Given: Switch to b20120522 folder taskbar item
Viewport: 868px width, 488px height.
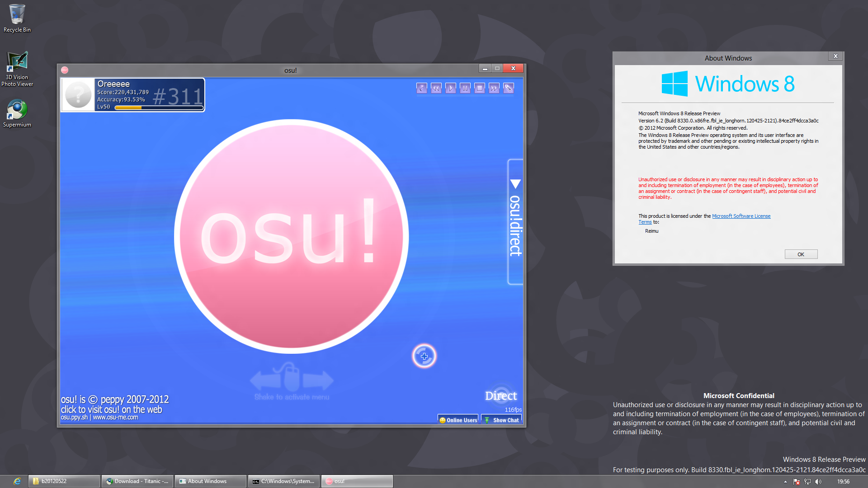Looking at the screenshot, I should 64,481.
